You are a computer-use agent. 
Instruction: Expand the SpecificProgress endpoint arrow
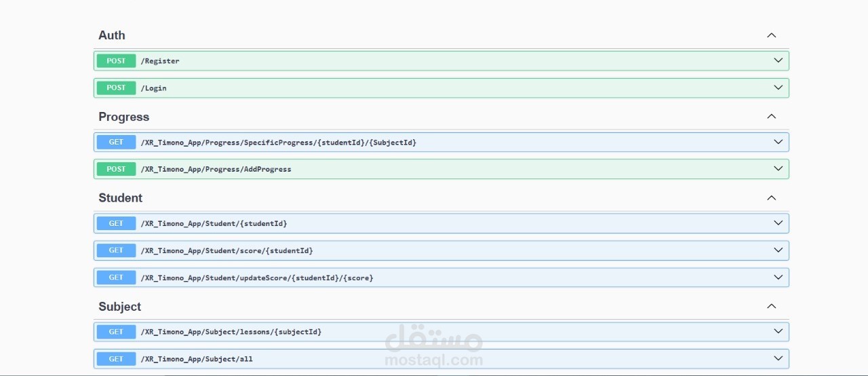pyautogui.click(x=778, y=142)
